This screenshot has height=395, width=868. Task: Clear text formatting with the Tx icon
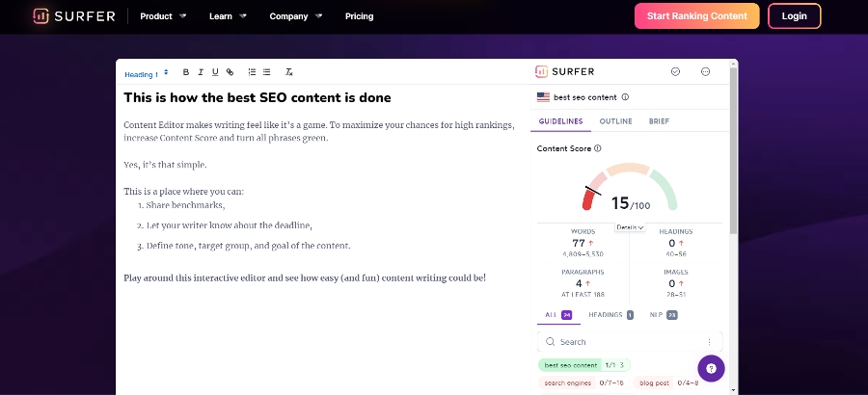289,72
